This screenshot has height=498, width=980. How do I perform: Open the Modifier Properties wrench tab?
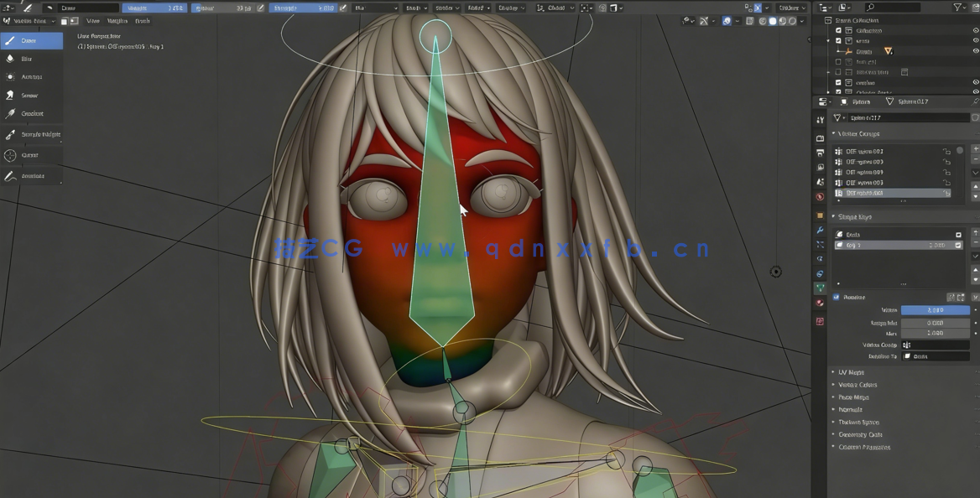coord(820,231)
